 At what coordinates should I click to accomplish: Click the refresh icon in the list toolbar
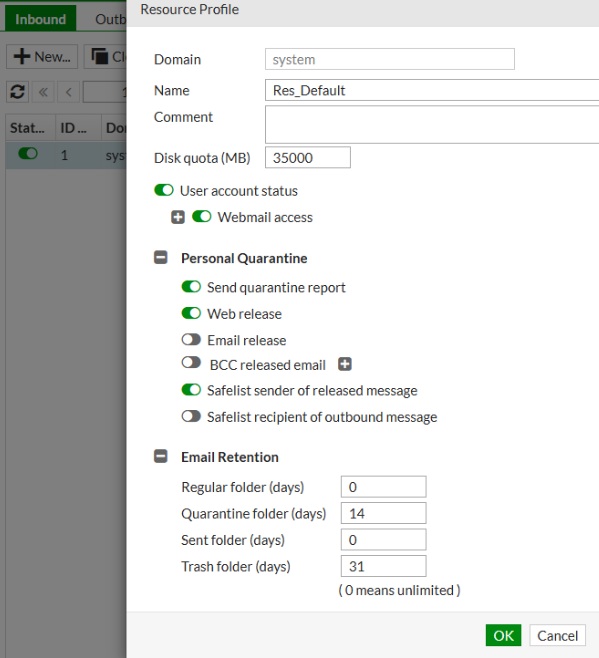(x=17, y=91)
